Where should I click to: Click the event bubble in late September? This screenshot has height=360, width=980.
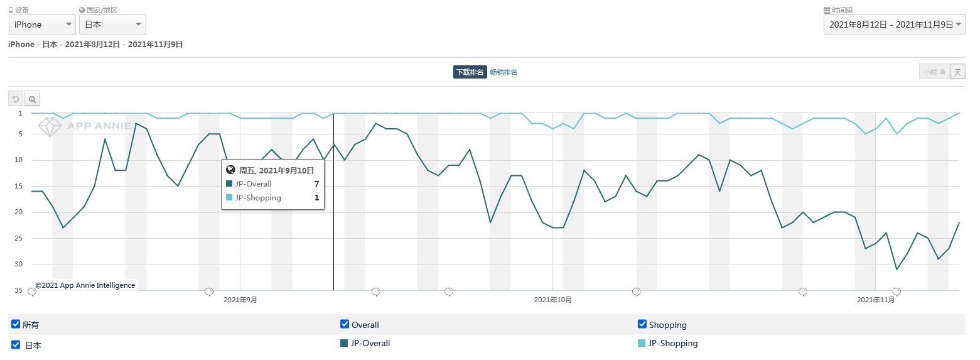[449, 292]
